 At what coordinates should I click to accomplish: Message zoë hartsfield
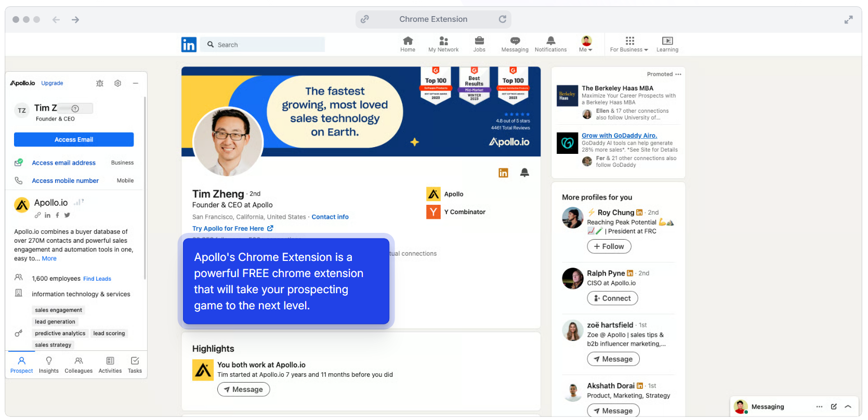pyautogui.click(x=613, y=359)
